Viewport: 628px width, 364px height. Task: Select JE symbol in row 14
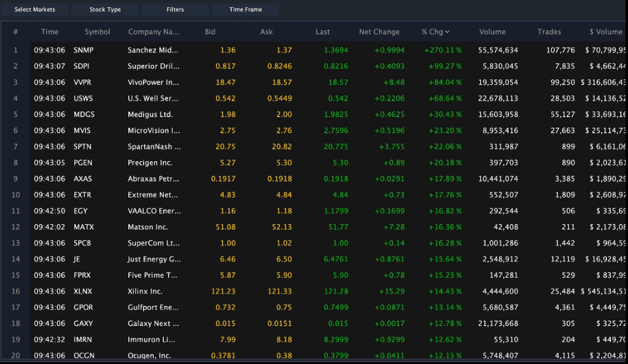tap(77, 259)
